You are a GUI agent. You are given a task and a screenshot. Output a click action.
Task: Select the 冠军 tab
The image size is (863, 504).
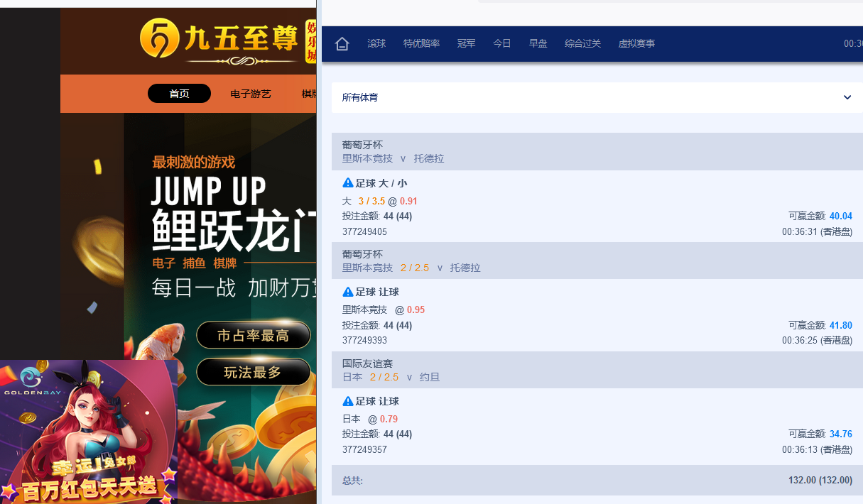tap(466, 44)
